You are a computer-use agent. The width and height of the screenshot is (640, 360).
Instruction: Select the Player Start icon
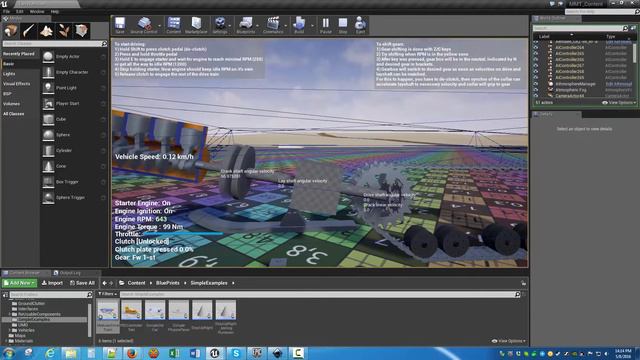[x=48, y=104]
